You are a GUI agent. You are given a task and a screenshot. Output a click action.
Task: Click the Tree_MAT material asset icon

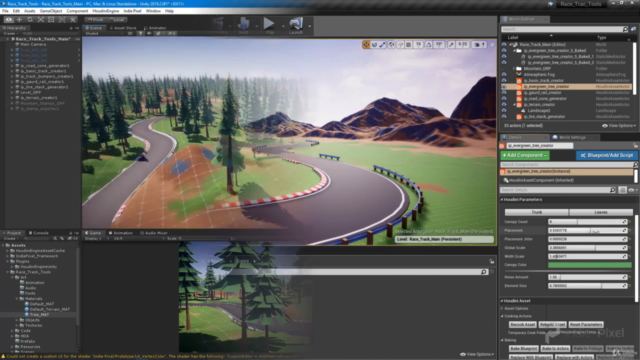[x=27, y=314]
